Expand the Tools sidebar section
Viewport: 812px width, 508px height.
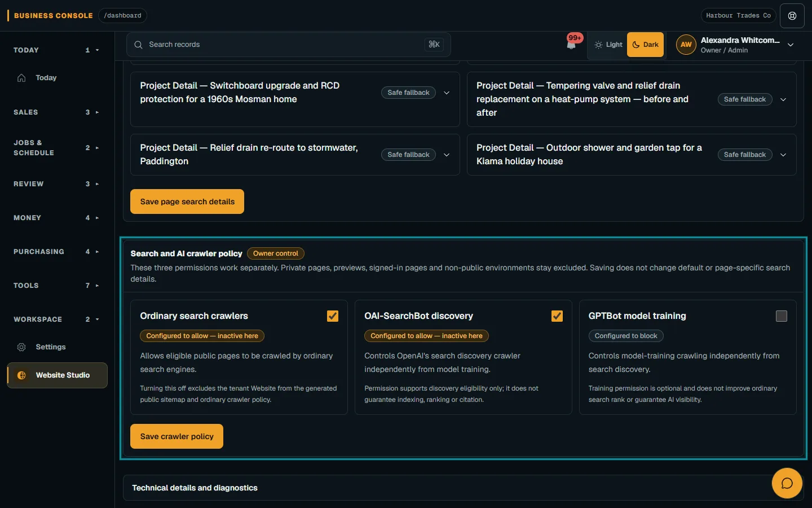tap(57, 286)
